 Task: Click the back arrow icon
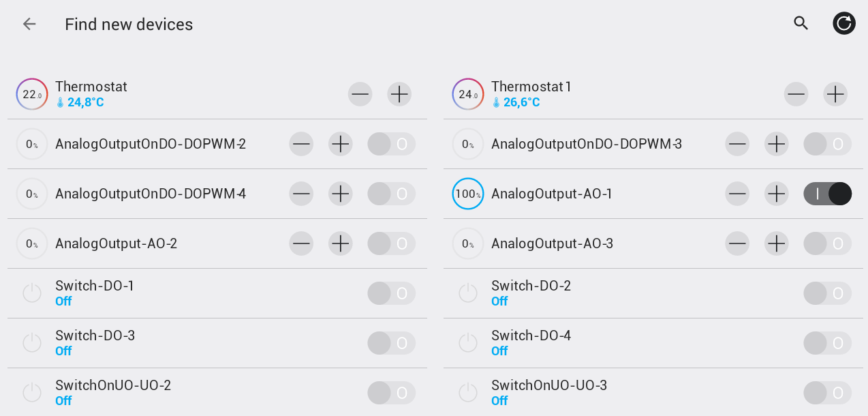pyautogui.click(x=29, y=24)
